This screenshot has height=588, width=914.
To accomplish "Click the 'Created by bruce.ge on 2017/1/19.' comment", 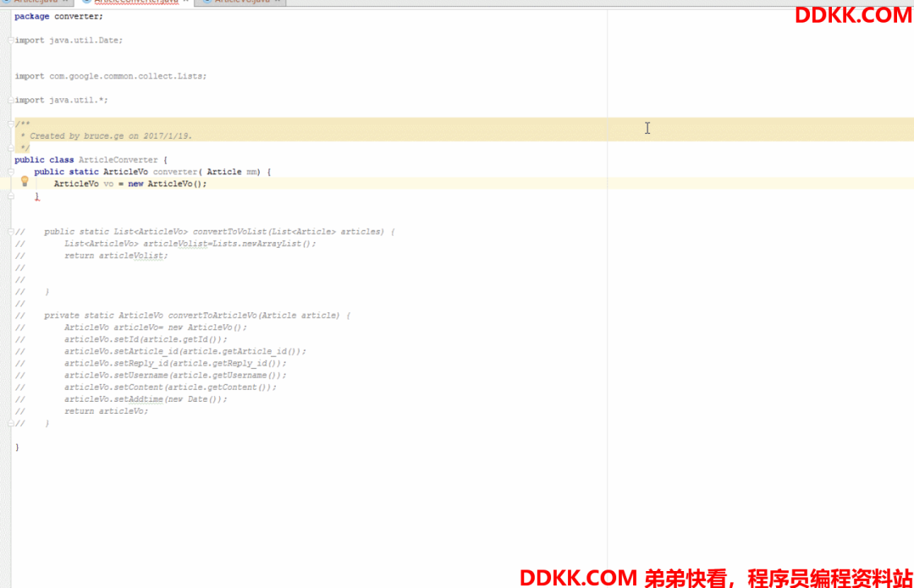I will click(x=111, y=135).
